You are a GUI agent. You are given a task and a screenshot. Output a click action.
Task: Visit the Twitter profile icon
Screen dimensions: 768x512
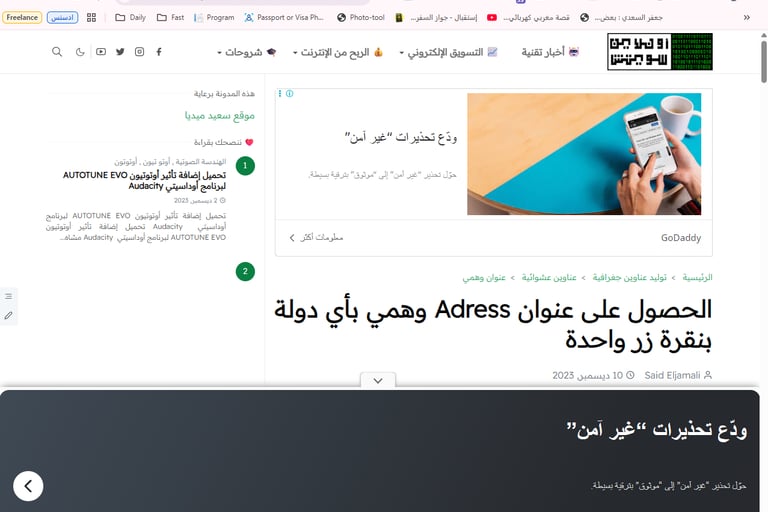120,51
